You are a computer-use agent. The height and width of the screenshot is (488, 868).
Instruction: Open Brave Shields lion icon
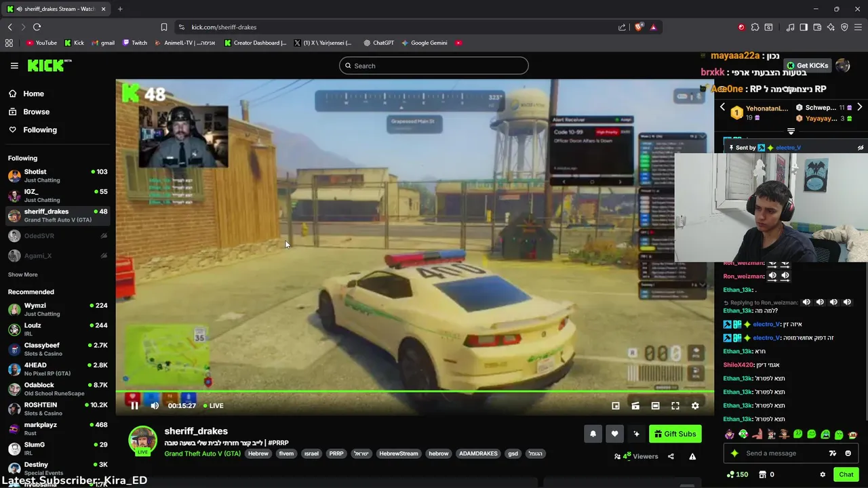pos(639,27)
